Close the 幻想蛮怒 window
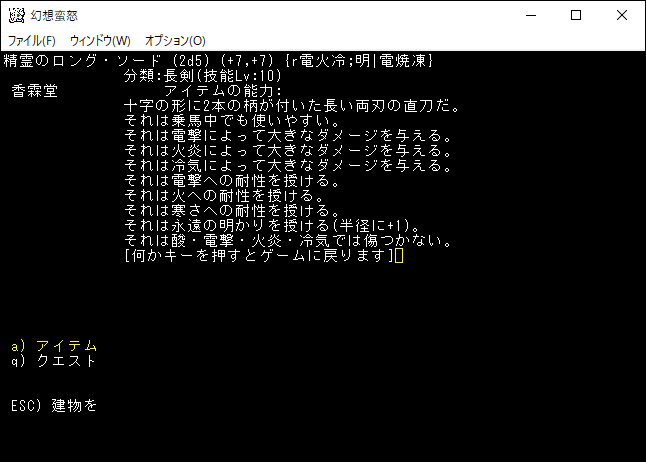 622,16
